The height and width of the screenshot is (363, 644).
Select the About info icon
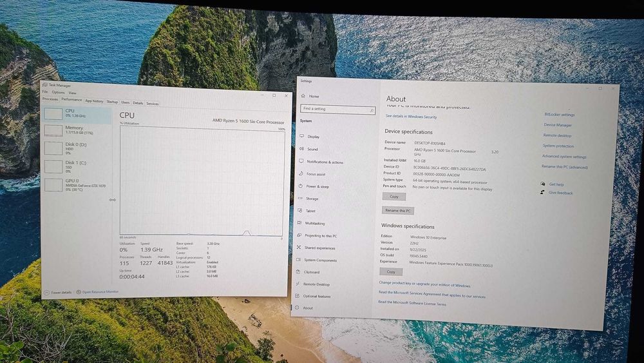coord(297,308)
